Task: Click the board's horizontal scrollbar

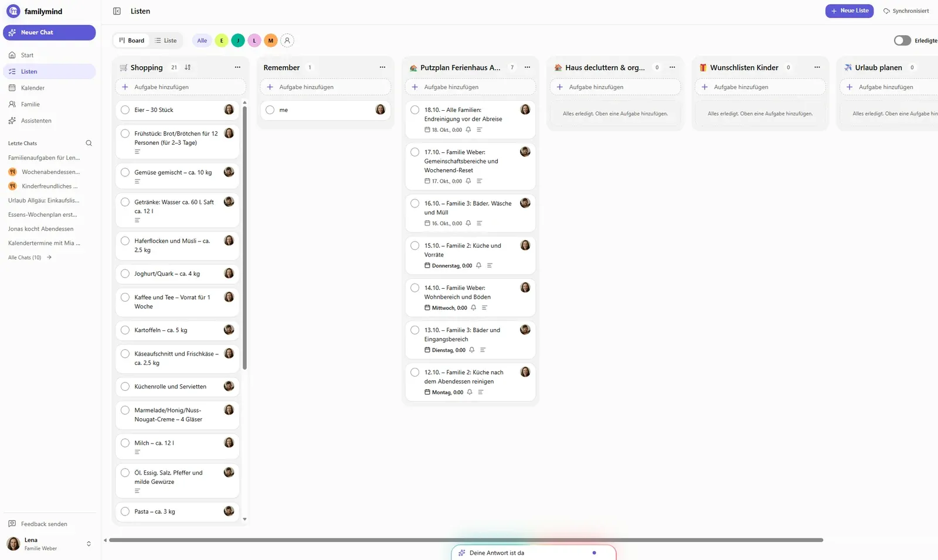Action: pos(466,540)
